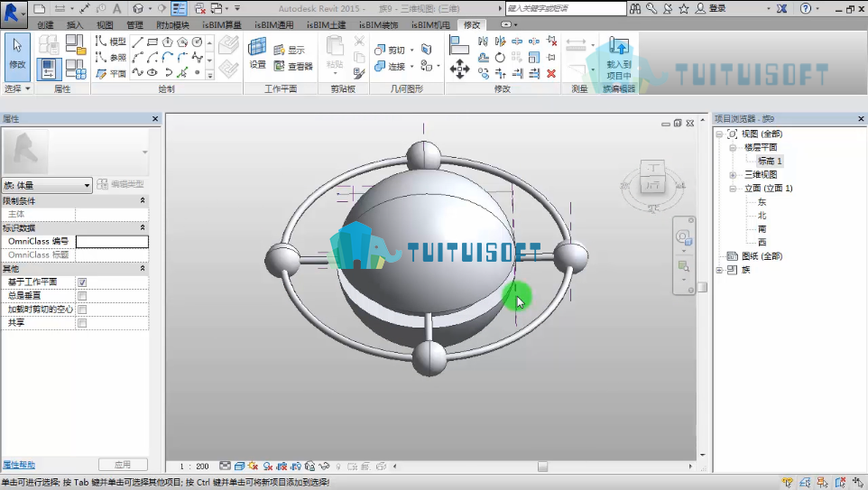868x490 pixels.
Task: Select the Circle draw tool
Action: [197, 42]
